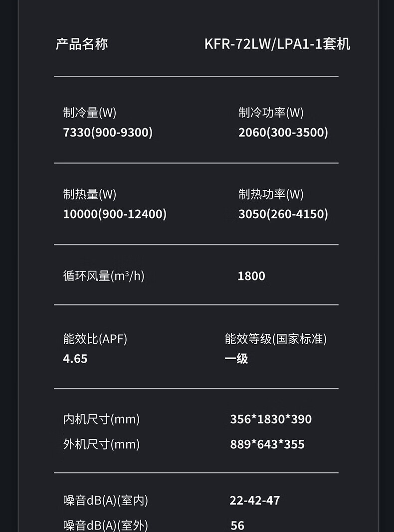
Task: Select the heating power value 3050(260-4150)
Action: 283,214
